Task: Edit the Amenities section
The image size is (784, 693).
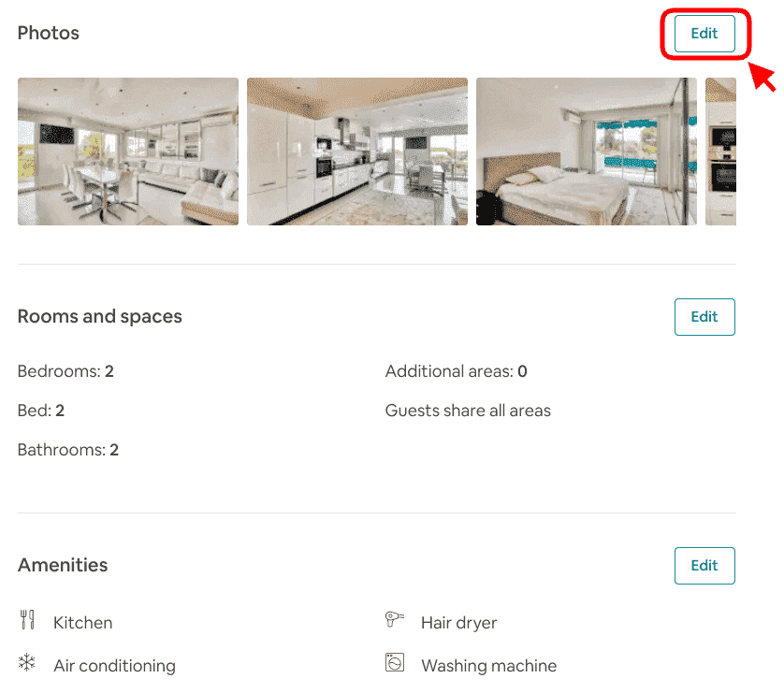Action: click(x=704, y=565)
